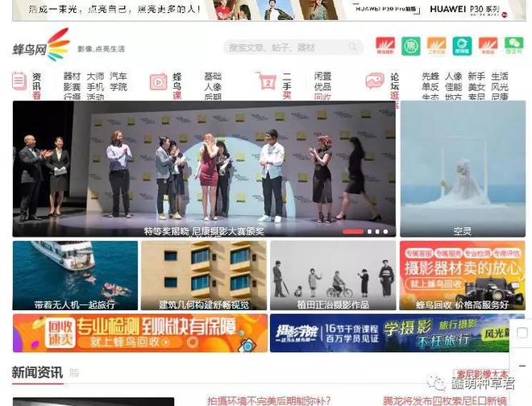The image size is (532, 406).
Task: Click the green circular app icon
Action: (411, 46)
